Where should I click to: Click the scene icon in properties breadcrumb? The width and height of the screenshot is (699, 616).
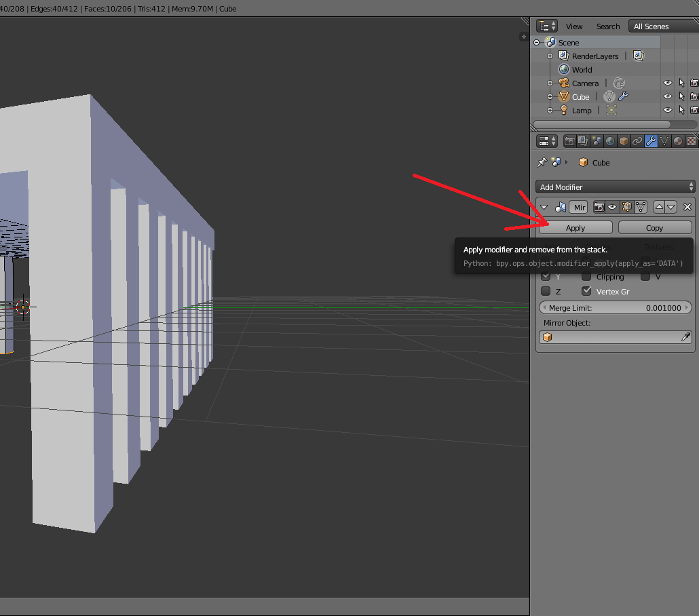pyautogui.click(x=556, y=162)
